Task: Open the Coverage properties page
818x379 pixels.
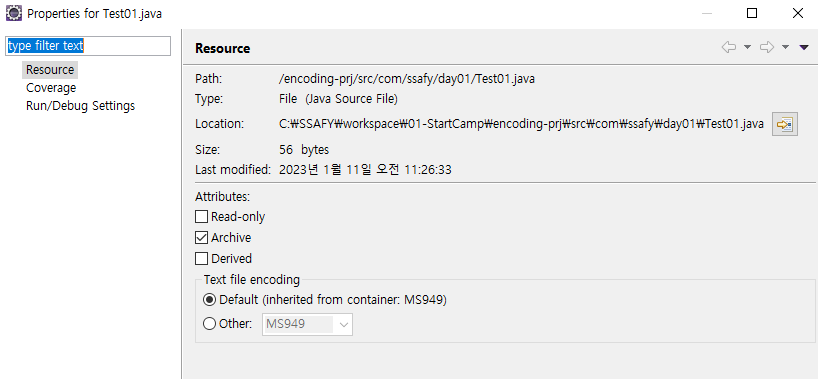Action: click(x=51, y=88)
